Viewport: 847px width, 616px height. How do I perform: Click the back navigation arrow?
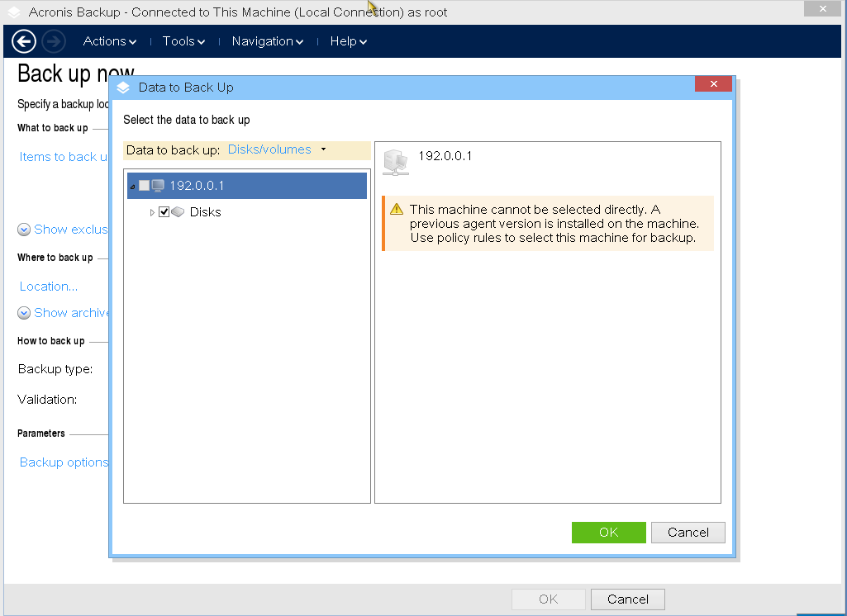point(24,41)
